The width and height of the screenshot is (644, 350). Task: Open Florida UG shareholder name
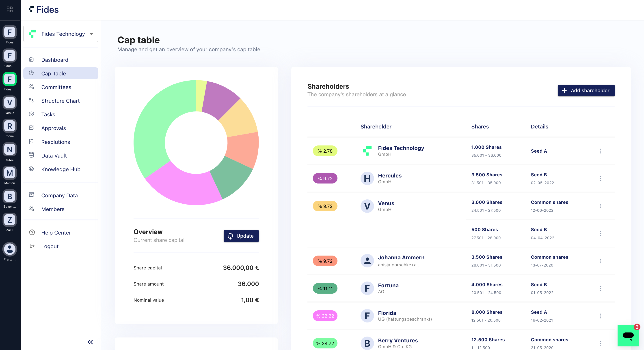387,313
